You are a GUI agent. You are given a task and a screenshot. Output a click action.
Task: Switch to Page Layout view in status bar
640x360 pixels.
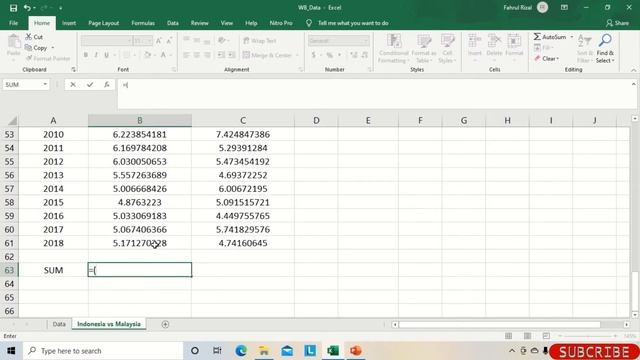click(527, 336)
